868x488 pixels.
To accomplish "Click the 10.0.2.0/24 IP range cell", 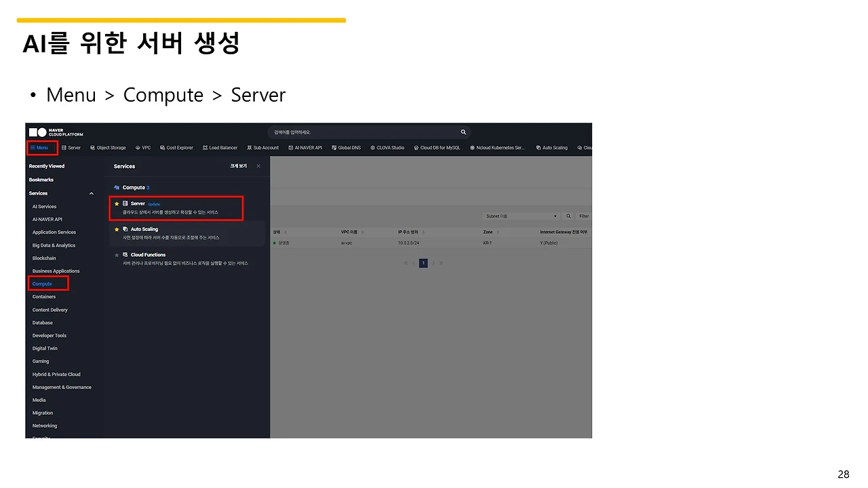I will click(408, 243).
